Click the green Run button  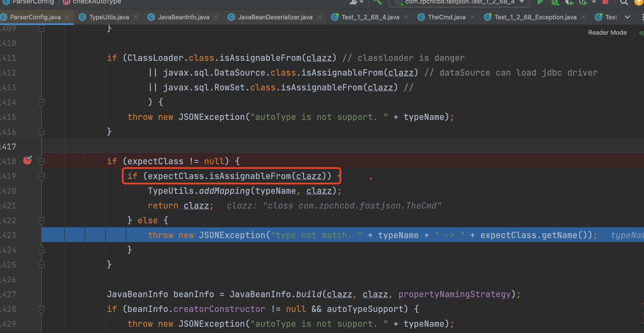[x=540, y=2]
